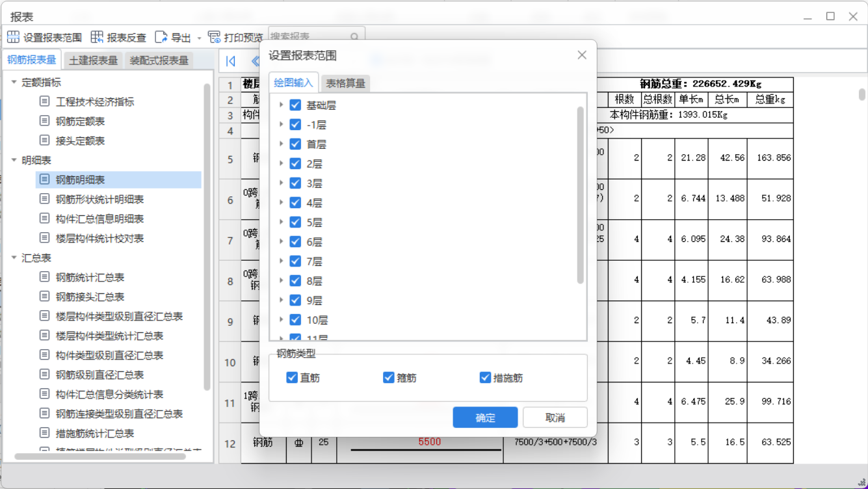Uncheck the -1层 checkbox
The width and height of the screenshot is (868, 489).
(x=295, y=124)
